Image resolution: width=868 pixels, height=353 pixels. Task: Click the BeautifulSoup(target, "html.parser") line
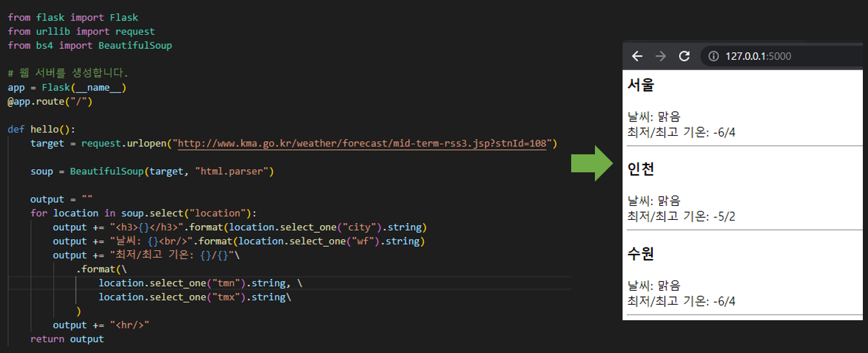click(x=152, y=172)
